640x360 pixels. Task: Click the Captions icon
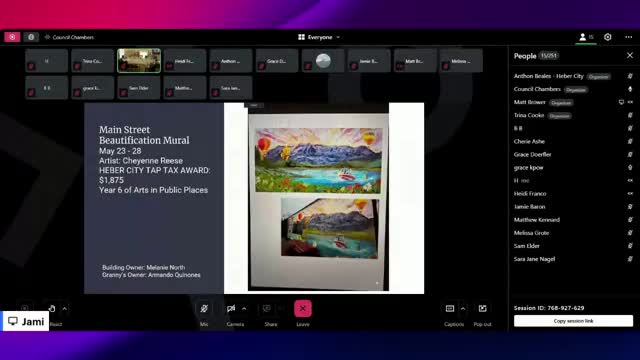[450, 309]
